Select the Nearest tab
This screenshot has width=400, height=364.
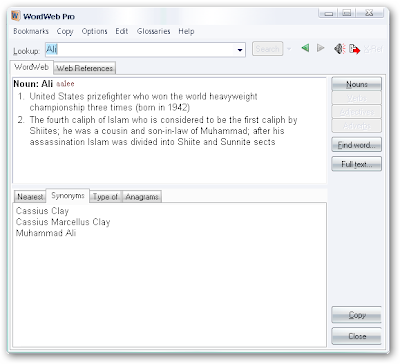30,197
